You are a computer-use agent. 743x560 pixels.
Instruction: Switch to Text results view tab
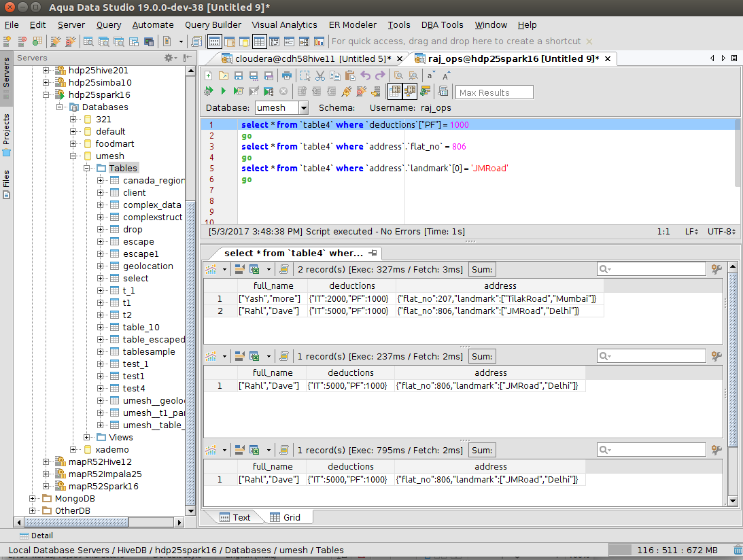[235, 517]
